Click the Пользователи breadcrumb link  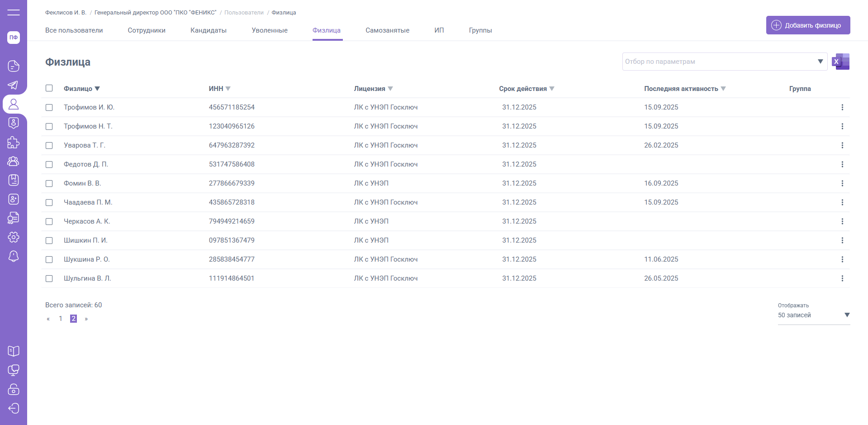coord(244,13)
